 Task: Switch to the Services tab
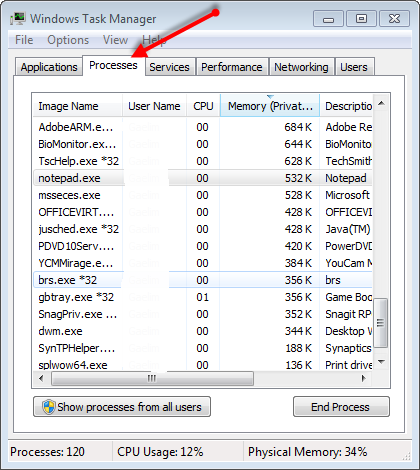(169, 67)
